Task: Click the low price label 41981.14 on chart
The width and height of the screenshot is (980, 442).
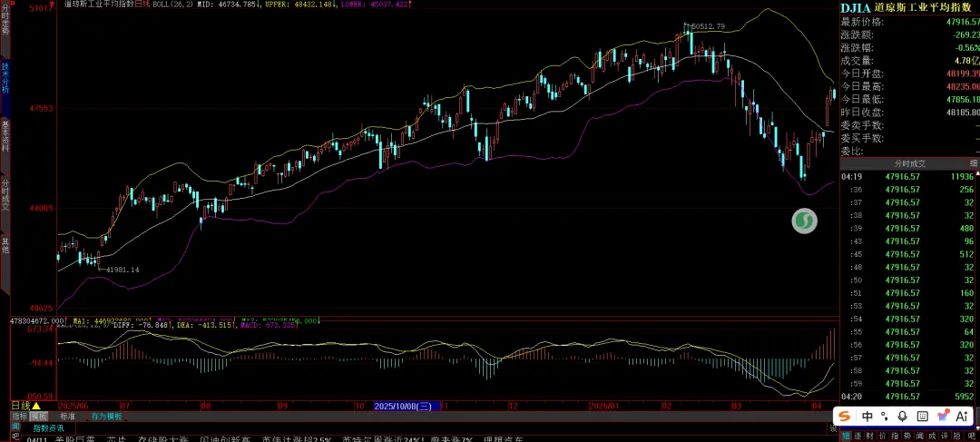Action: tap(122, 270)
